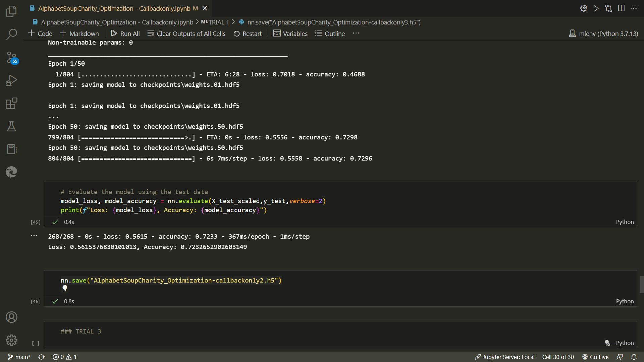644x362 pixels.
Task: Click Jupyter Server: Local status
Action: [505, 357]
